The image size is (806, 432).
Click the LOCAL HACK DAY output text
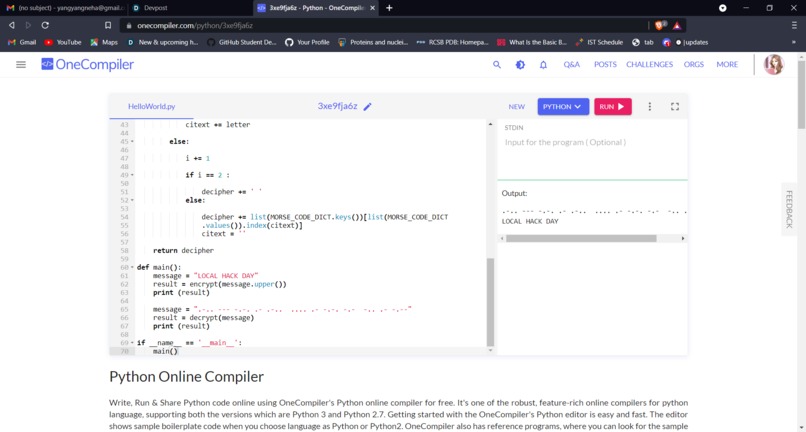[x=530, y=222]
